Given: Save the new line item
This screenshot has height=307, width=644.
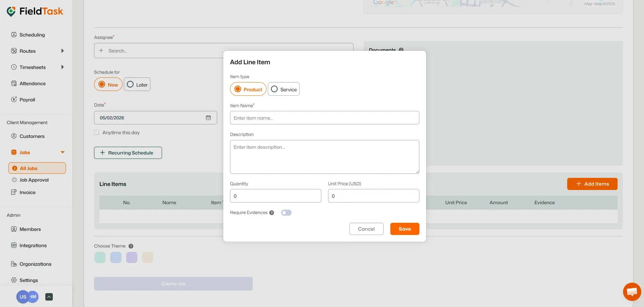Looking at the screenshot, I should point(405,229).
